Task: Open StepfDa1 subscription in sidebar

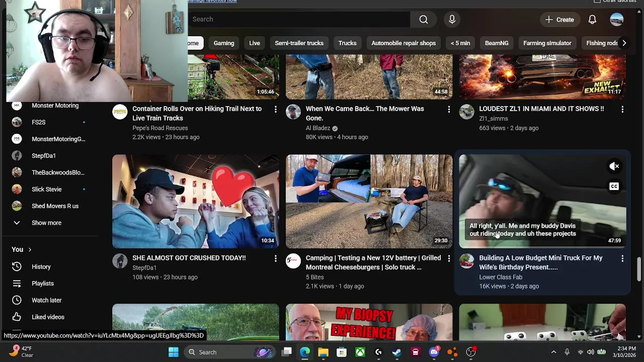Action: click(49, 156)
